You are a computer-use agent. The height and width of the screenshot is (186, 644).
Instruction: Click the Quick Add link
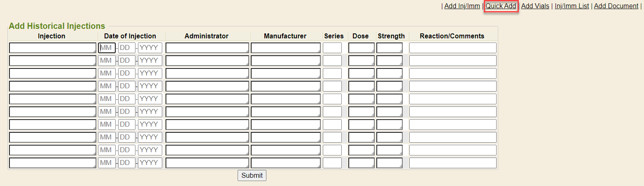pos(501,6)
